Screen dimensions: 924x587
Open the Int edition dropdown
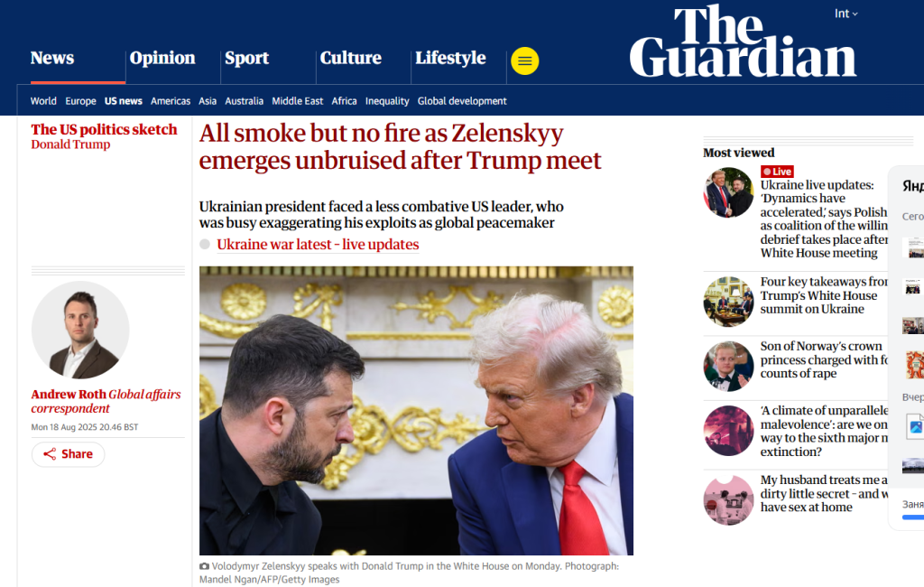(845, 14)
